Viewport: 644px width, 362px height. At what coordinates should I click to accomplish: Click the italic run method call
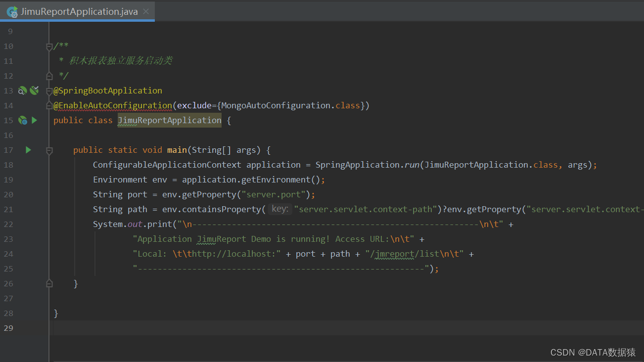(412, 165)
